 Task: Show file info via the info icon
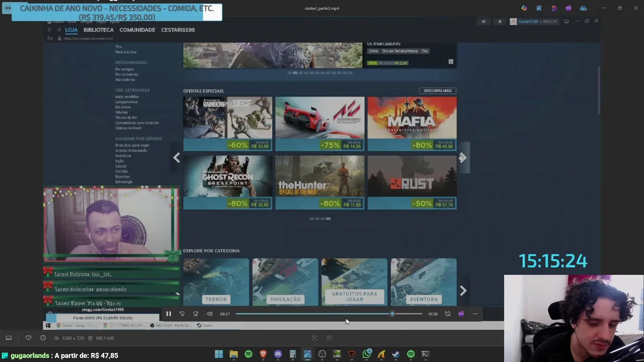click(x=43, y=338)
